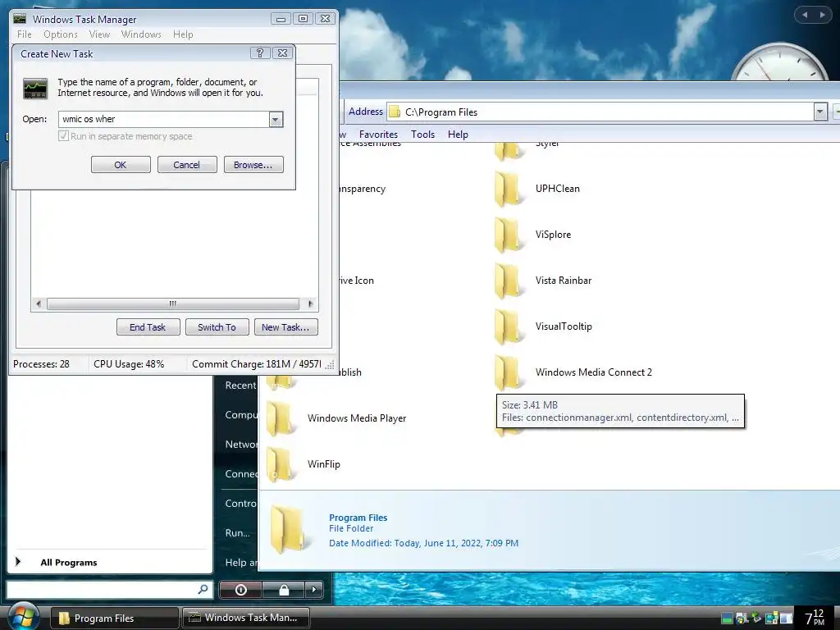Open the ViSplore folder icon

tap(507, 235)
